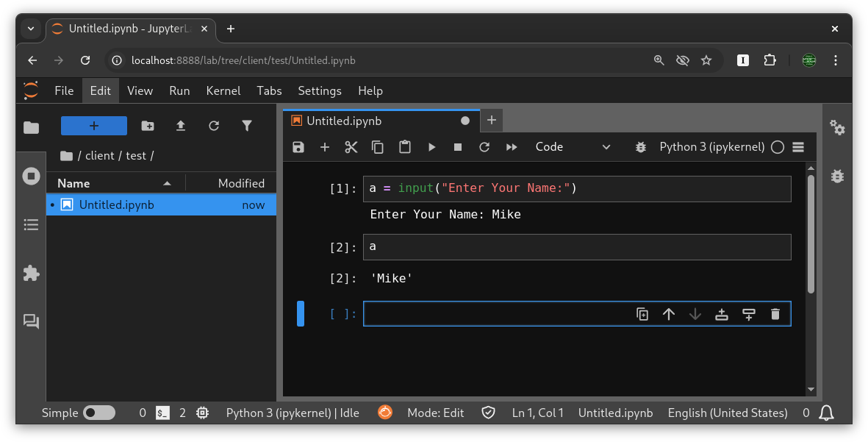
Task: Open the Edit menu
Action: tap(101, 91)
